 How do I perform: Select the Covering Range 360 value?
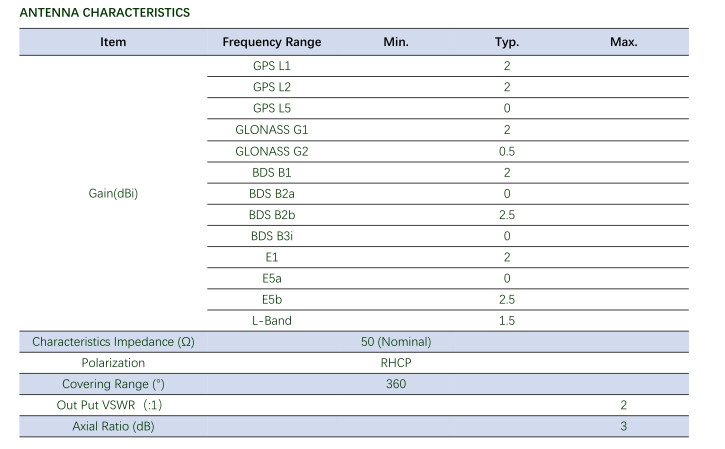pos(396,384)
